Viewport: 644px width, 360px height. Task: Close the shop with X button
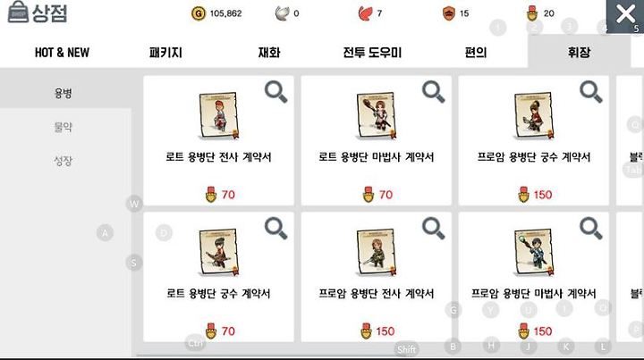click(625, 15)
